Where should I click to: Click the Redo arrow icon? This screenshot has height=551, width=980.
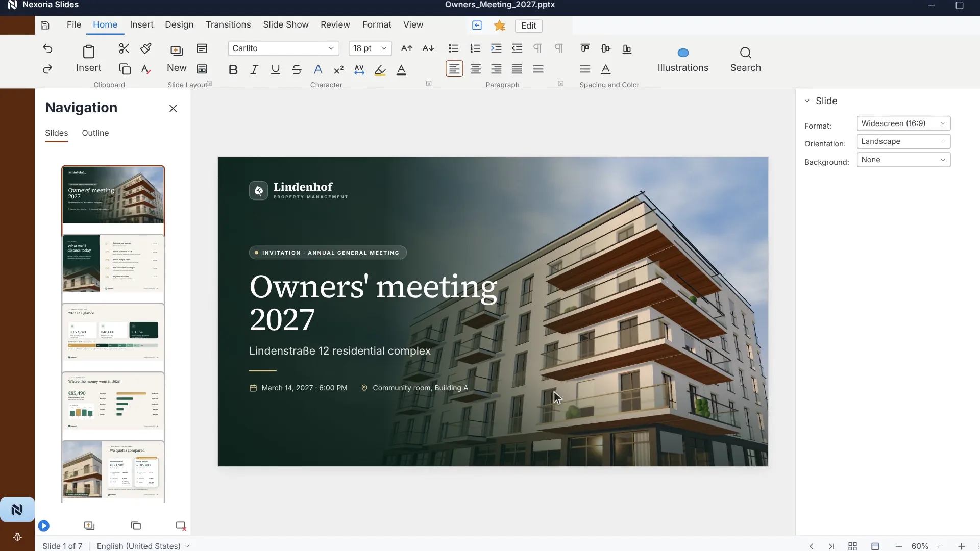coord(47,69)
